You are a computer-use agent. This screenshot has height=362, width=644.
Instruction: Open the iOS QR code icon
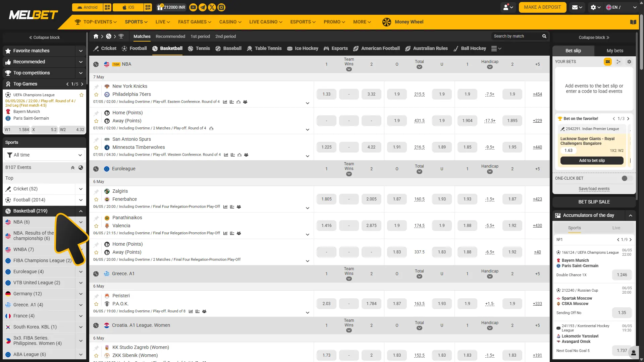point(148,7)
